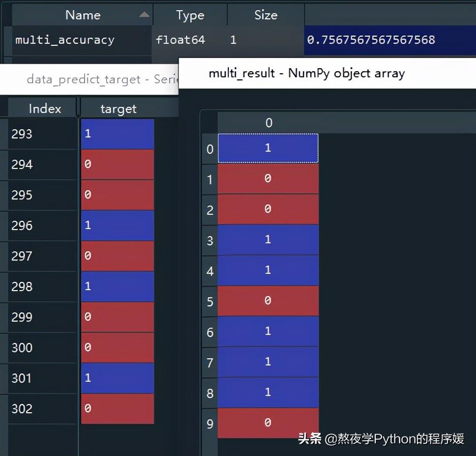Select row header 1 in multi_result

click(x=210, y=180)
